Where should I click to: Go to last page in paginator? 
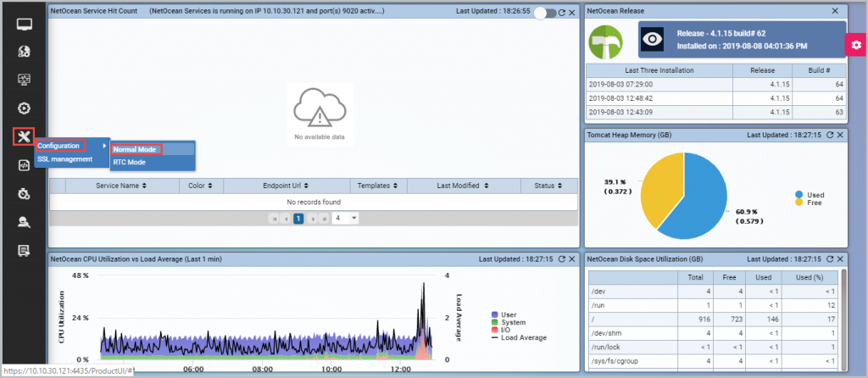[x=325, y=219]
